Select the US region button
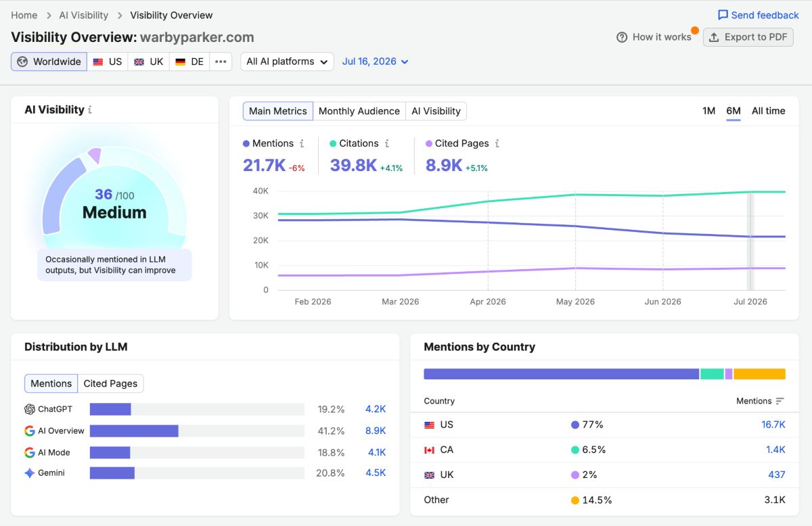 point(108,62)
